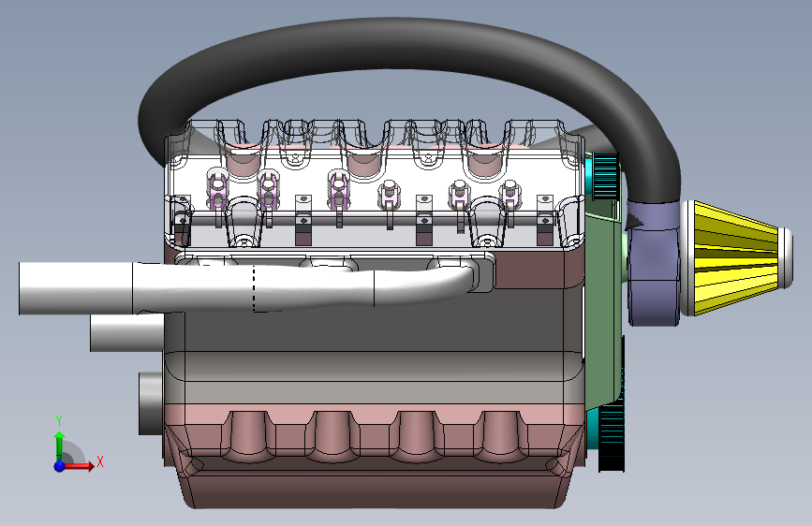Click the blue Z axis ball of the triad

point(60,466)
